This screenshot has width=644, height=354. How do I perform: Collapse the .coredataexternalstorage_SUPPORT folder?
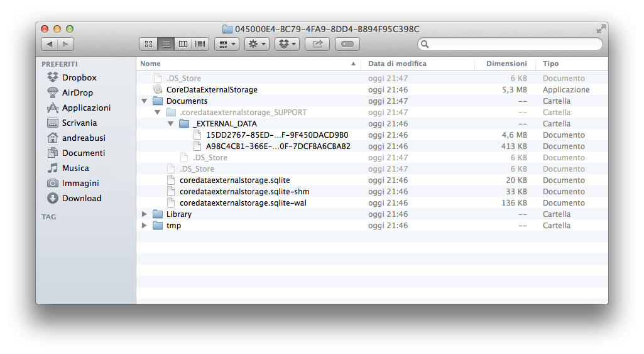pos(157,113)
